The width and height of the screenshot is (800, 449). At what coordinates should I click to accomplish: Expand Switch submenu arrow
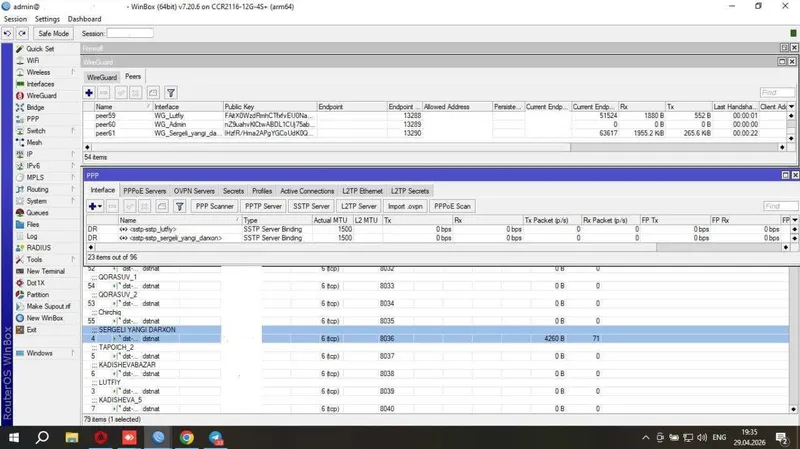(72, 131)
